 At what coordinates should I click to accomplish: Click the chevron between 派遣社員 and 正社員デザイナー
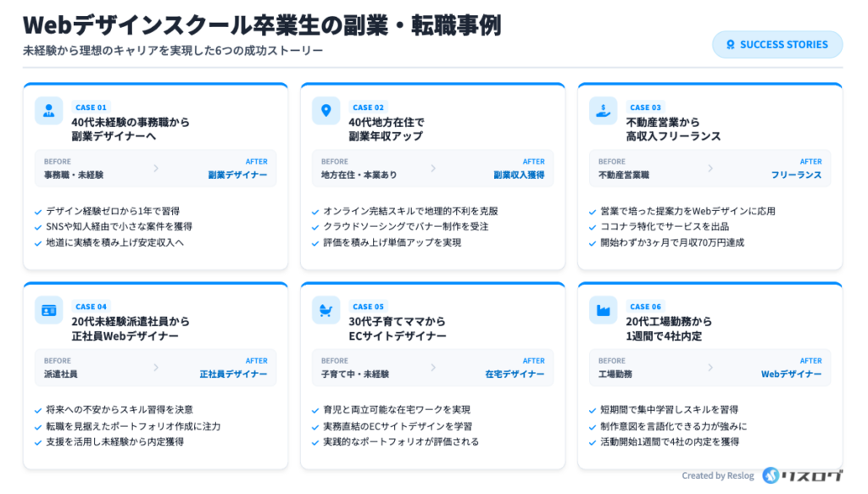pyautogui.click(x=156, y=368)
